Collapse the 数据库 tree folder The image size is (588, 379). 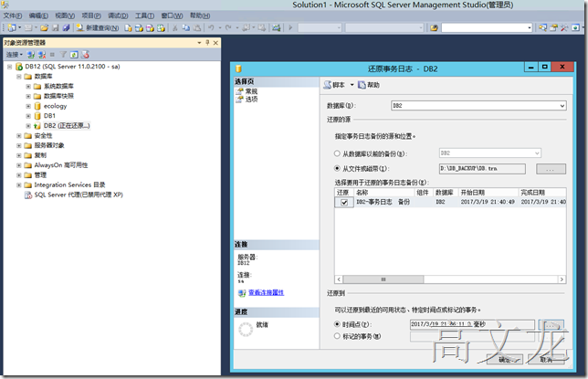[x=19, y=77]
